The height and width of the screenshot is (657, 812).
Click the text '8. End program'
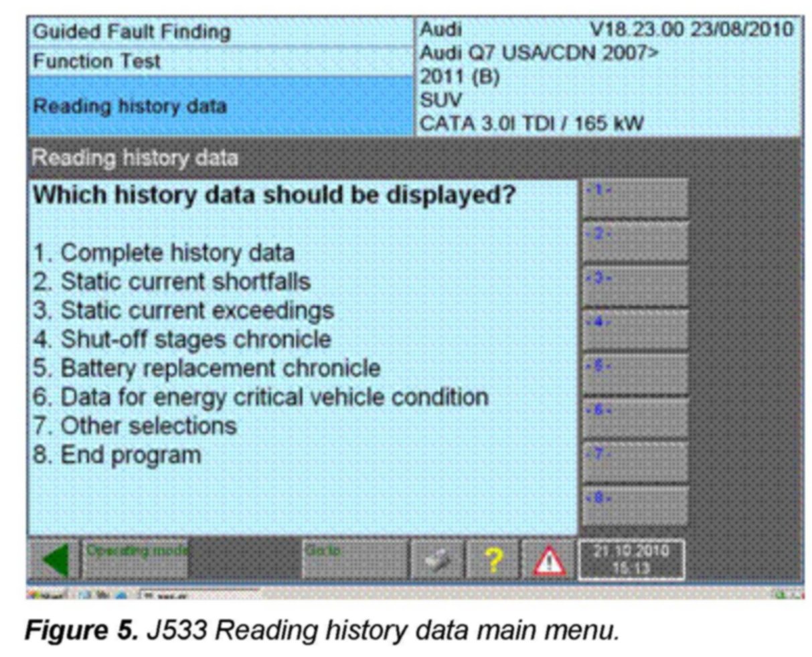coord(117,455)
